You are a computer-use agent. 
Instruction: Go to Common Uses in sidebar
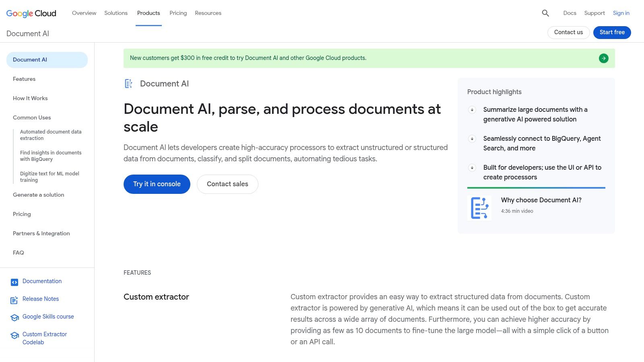click(x=32, y=117)
